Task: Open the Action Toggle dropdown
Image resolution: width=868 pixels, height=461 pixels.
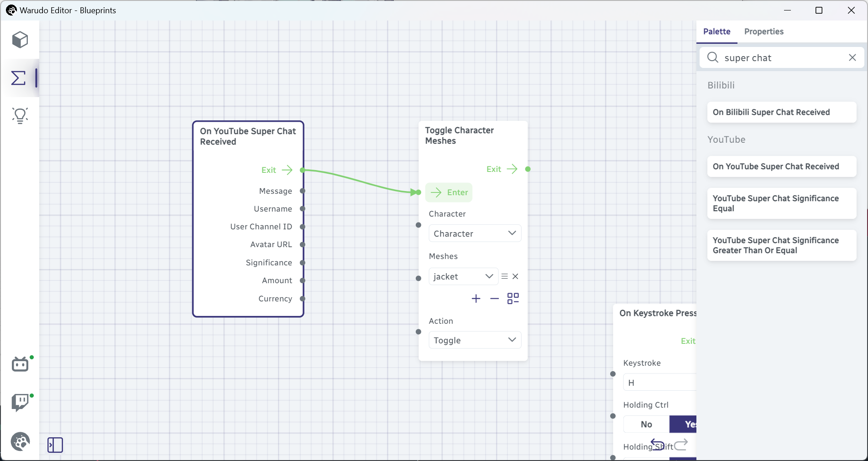Action: [x=475, y=340]
